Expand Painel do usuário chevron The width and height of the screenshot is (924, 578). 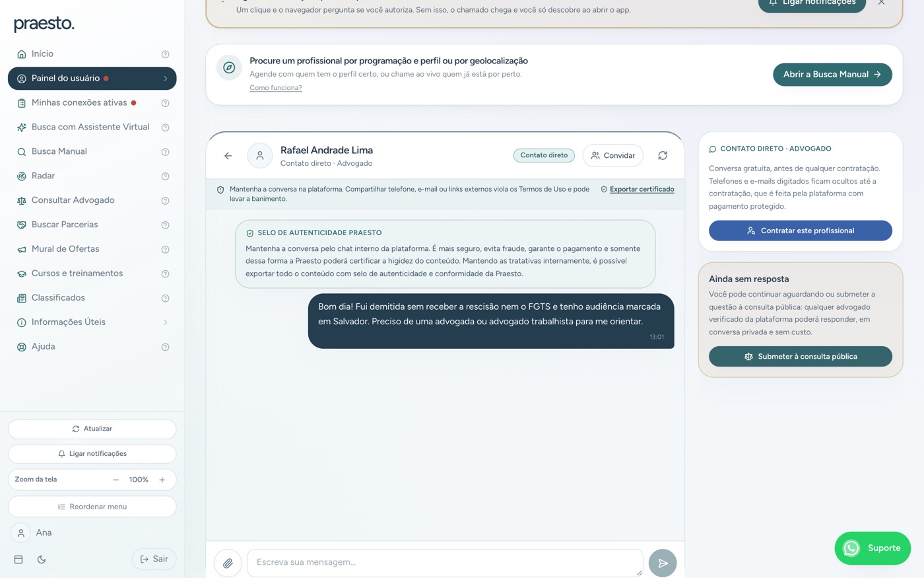(x=166, y=79)
